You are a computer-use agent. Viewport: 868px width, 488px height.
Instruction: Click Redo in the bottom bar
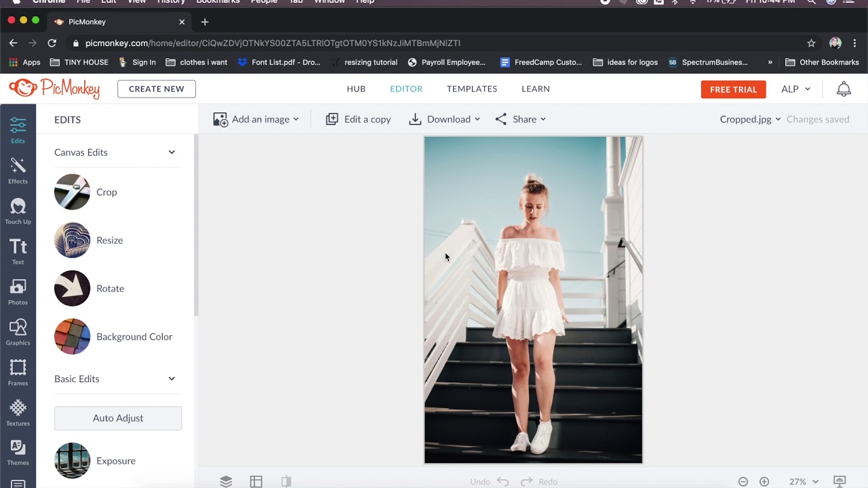coord(539,481)
